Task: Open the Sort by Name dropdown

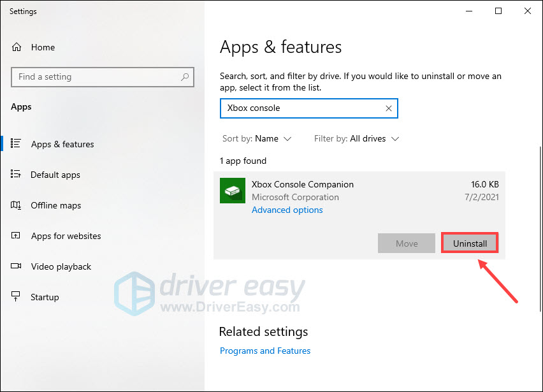Action: pos(257,138)
